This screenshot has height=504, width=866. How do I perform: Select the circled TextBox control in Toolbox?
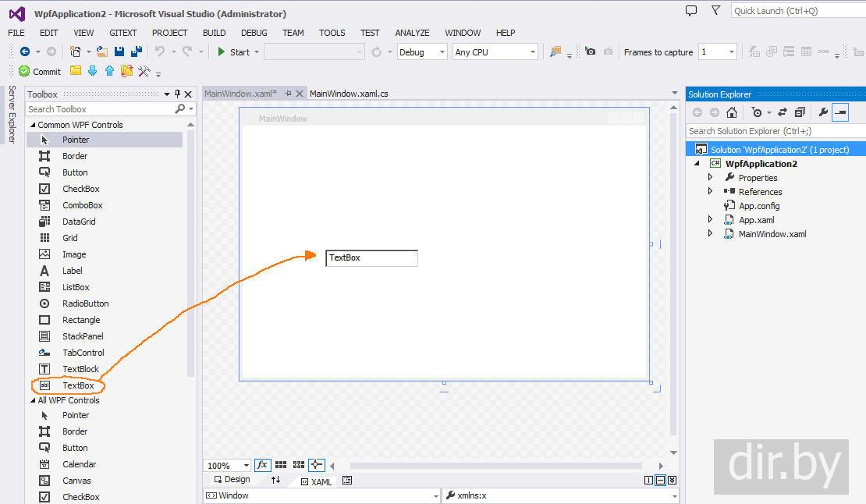pos(78,385)
